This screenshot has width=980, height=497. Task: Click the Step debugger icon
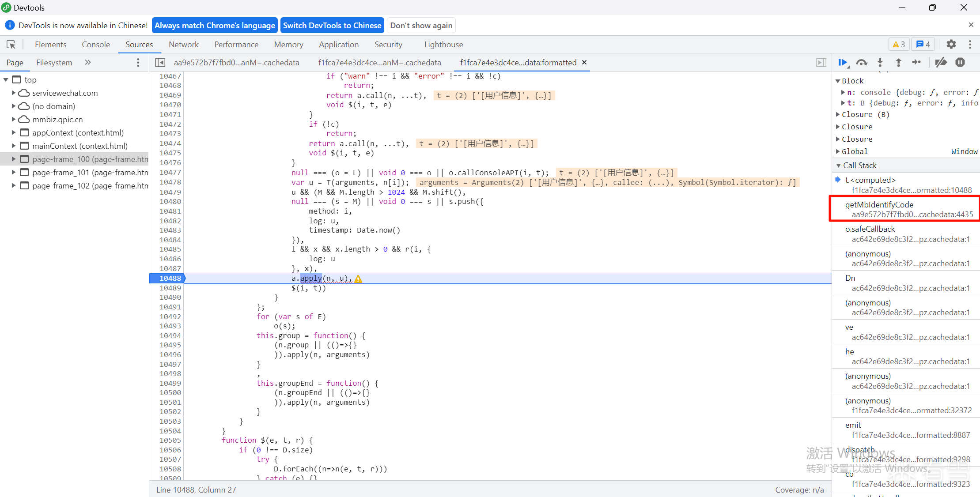(916, 63)
